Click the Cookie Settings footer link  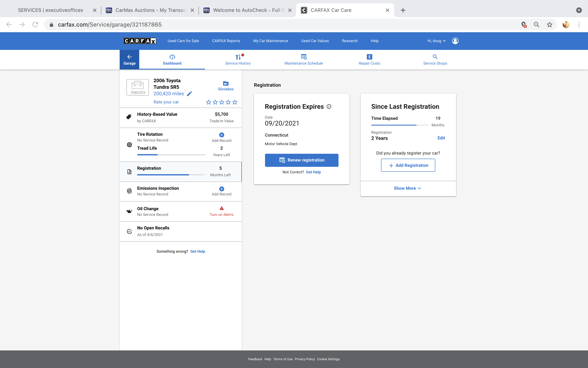[x=328, y=359]
